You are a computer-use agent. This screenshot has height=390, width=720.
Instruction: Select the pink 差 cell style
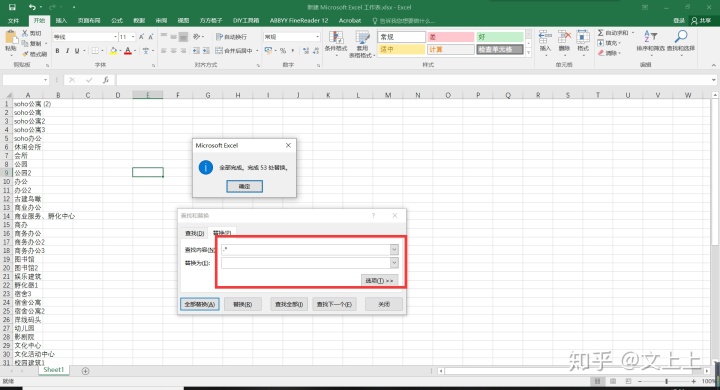pos(450,37)
